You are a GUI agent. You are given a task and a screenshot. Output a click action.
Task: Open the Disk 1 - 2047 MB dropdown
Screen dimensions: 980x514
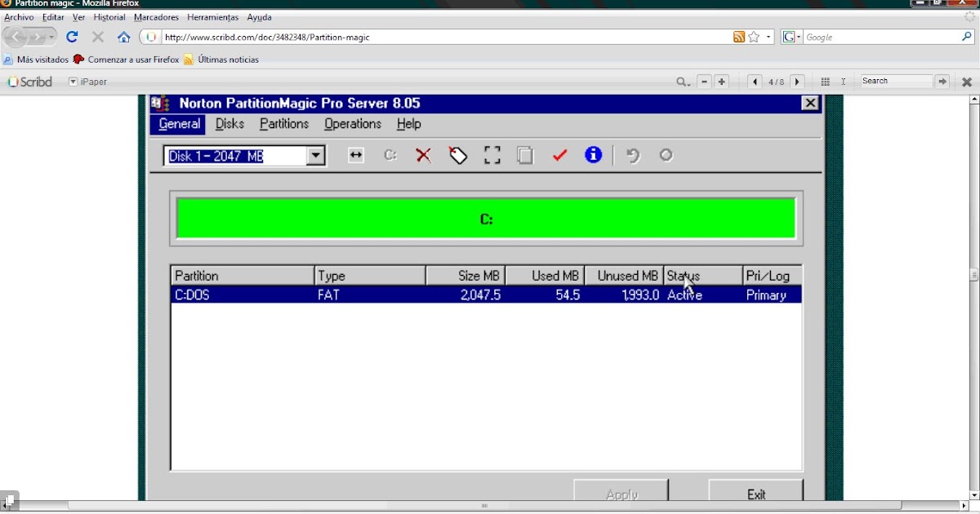tap(316, 156)
